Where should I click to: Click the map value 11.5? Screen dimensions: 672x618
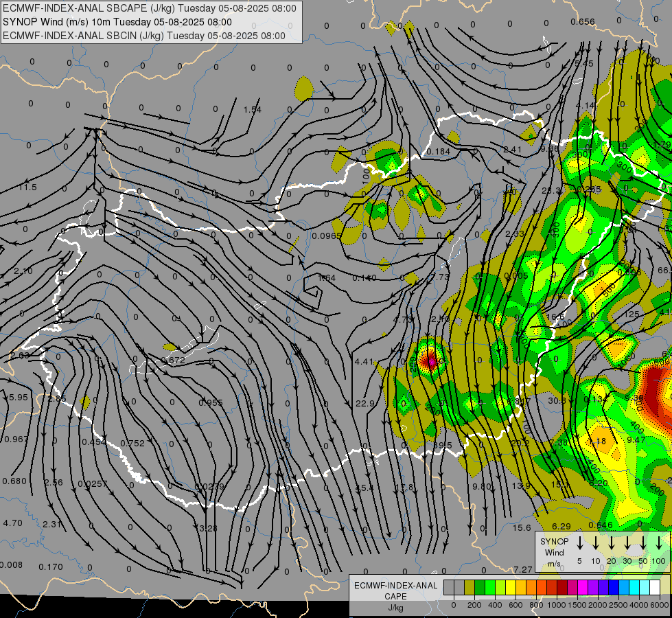28,187
